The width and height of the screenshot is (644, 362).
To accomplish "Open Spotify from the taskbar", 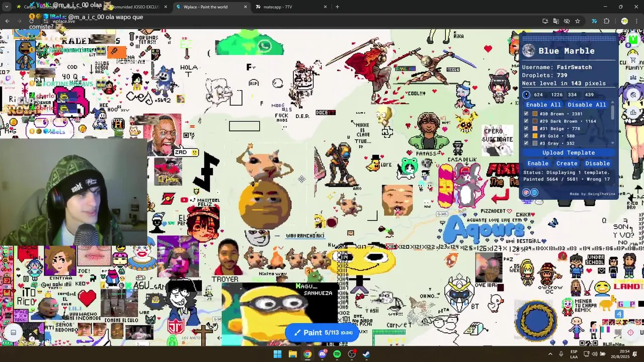I will [337, 354].
